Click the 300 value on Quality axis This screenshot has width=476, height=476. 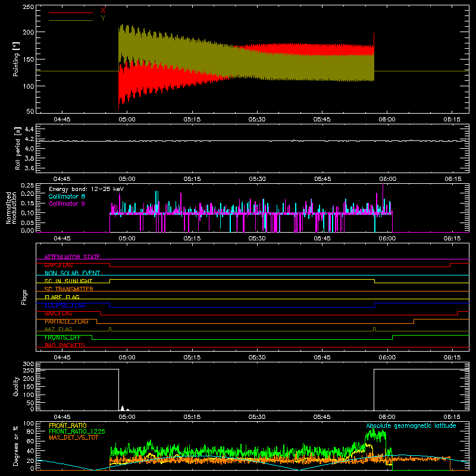[29, 364]
